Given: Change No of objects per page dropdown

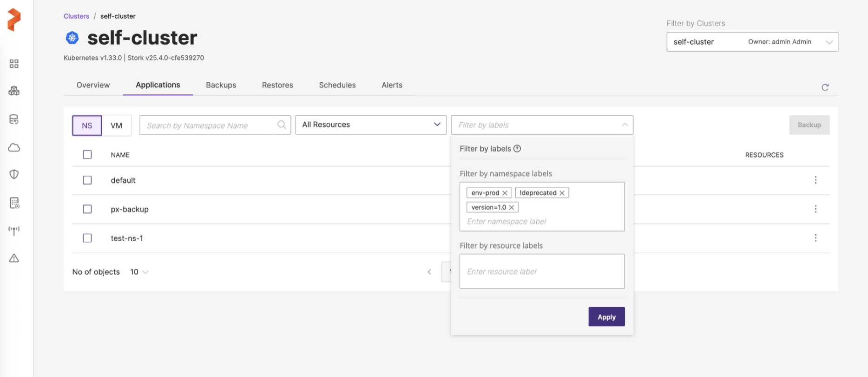Looking at the screenshot, I should [139, 272].
